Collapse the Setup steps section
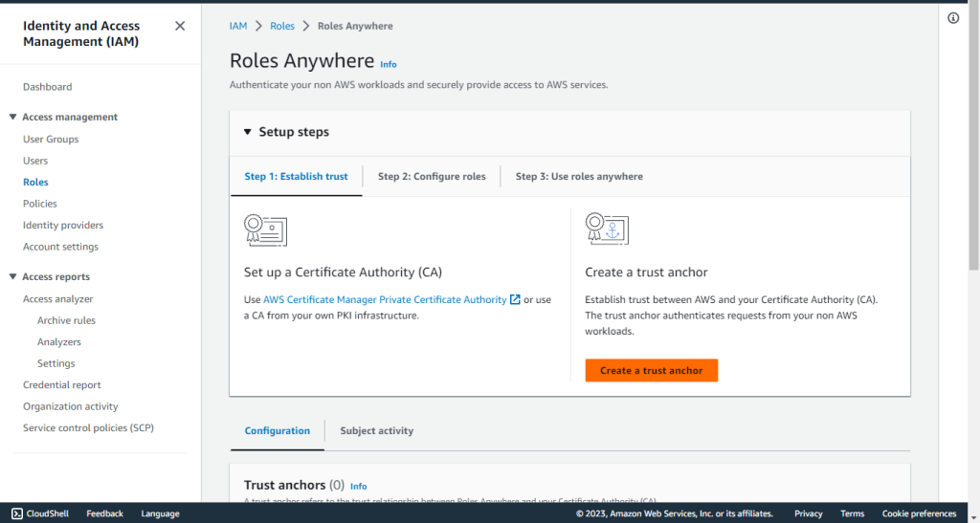The width and height of the screenshot is (980, 523). [x=248, y=132]
